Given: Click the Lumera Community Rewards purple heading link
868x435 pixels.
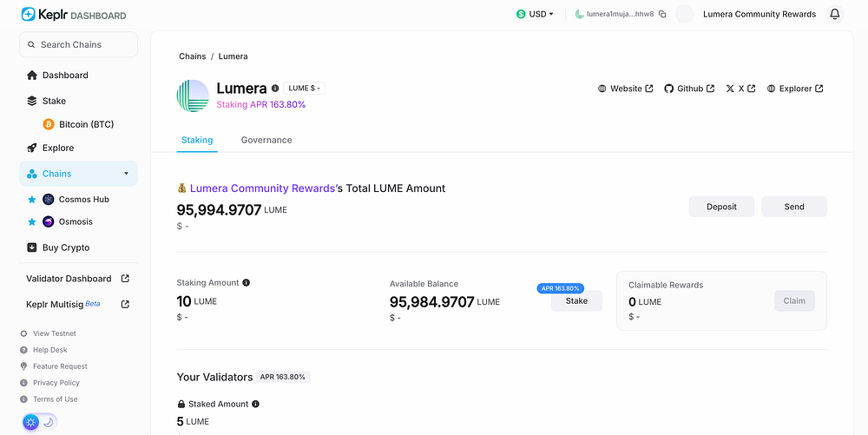Looking at the screenshot, I should tap(262, 188).
